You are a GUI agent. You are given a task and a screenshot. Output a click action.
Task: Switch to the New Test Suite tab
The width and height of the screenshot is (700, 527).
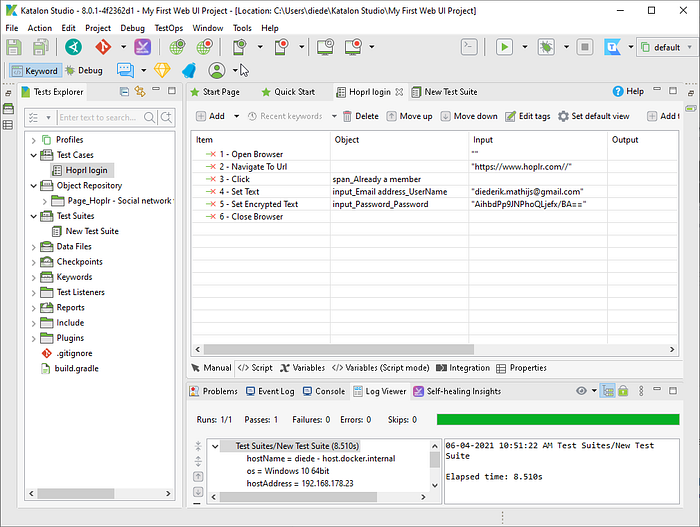pyautogui.click(x=445, y=92)
